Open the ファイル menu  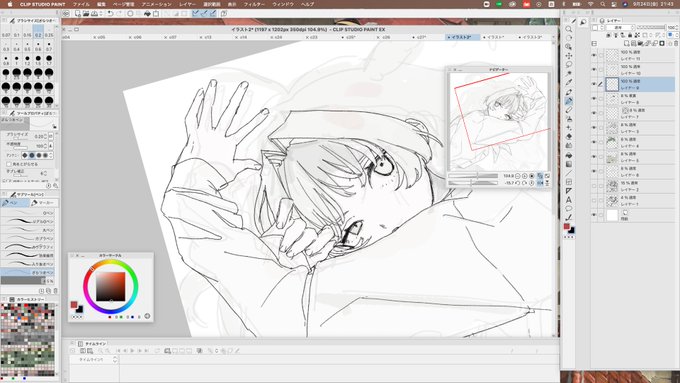81,4
